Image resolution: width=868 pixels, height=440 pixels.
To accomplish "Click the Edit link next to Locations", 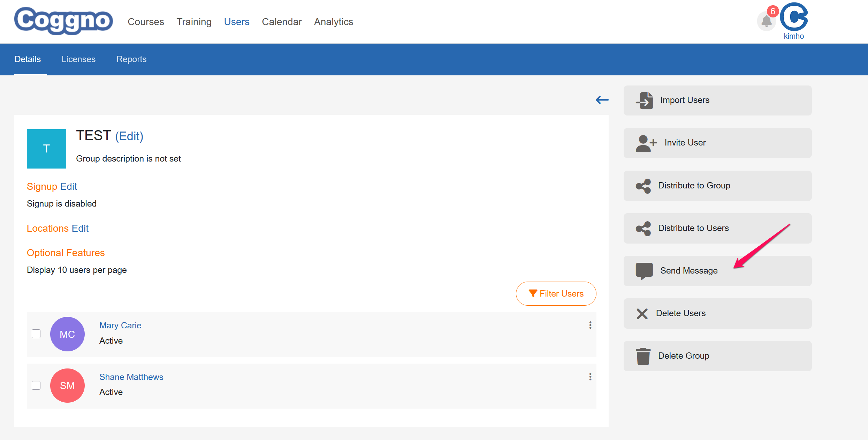I will (80, 228).
